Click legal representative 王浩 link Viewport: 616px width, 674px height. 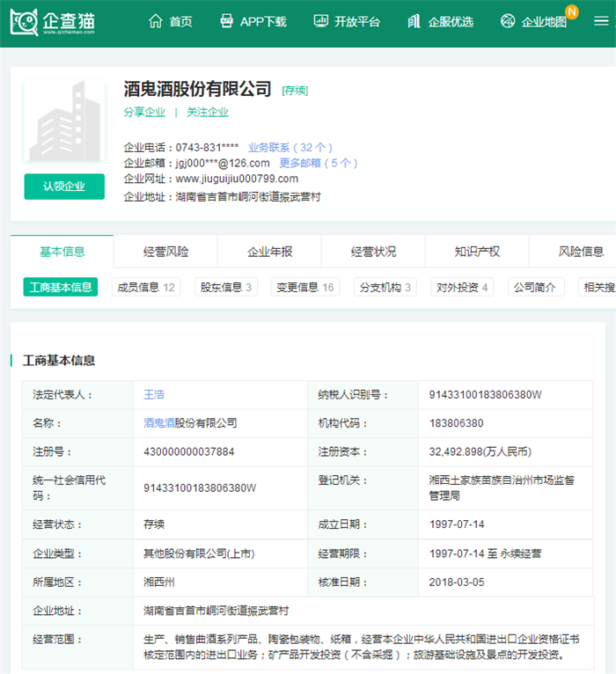(154, 394)
